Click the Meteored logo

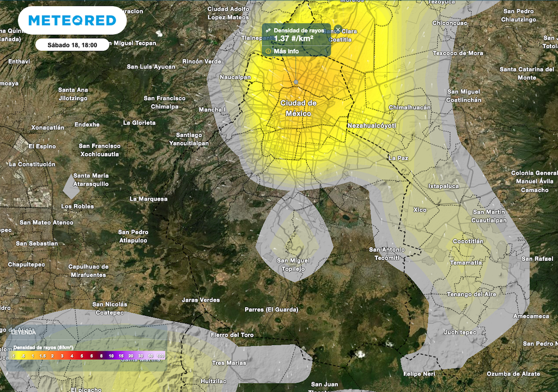coord(72,21)
